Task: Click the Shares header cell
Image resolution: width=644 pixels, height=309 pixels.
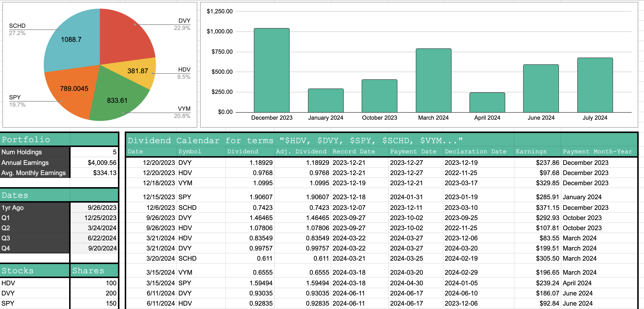Action: (94, 271)
